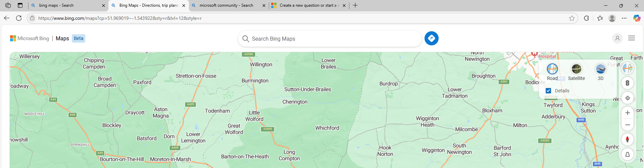Choose the Road map style
The width and height of the screenshot is (644, 168).
[x=552, y=72]
